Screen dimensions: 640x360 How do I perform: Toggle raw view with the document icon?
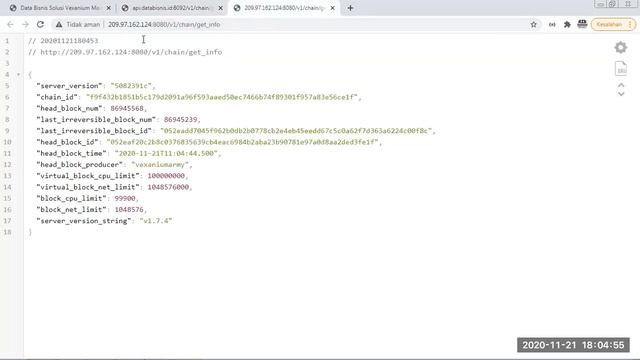point(621,69)
